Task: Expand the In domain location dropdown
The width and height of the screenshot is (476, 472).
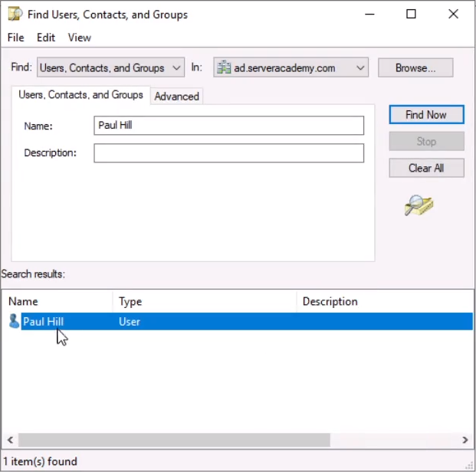Action: (361, 68)
